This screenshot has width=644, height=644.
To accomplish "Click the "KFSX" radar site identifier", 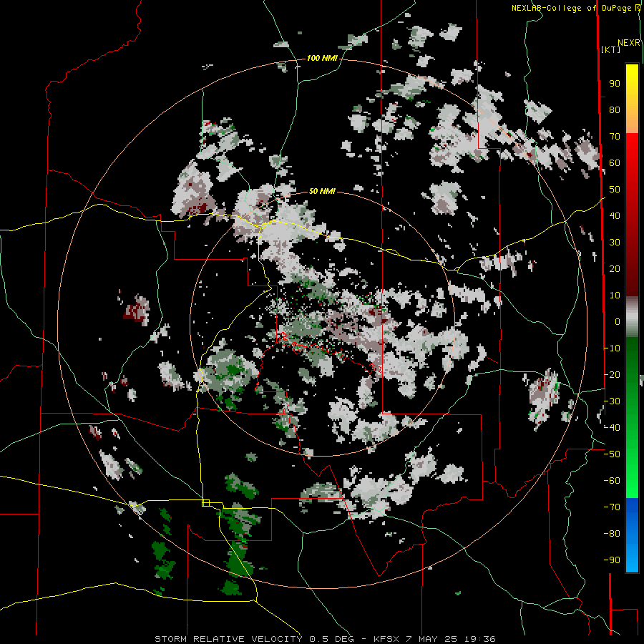I will click(x=386, y=639).
